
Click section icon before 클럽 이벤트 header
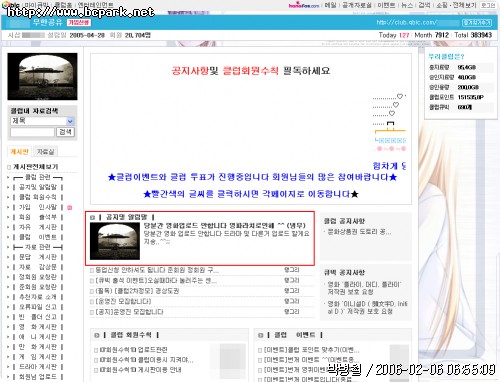[x=261, y=335]
